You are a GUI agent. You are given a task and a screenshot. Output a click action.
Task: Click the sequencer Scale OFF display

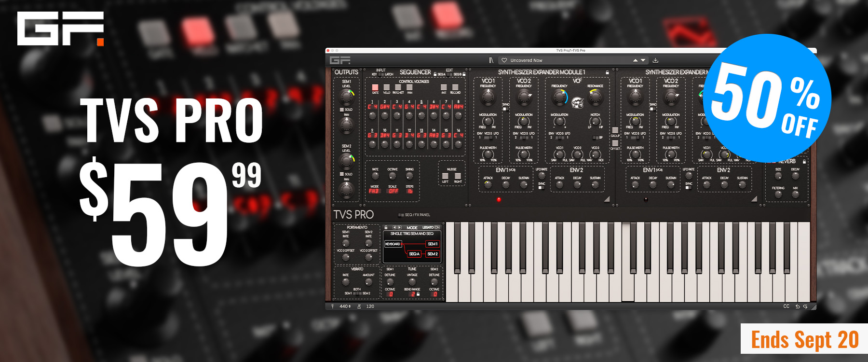click(393, 191)
